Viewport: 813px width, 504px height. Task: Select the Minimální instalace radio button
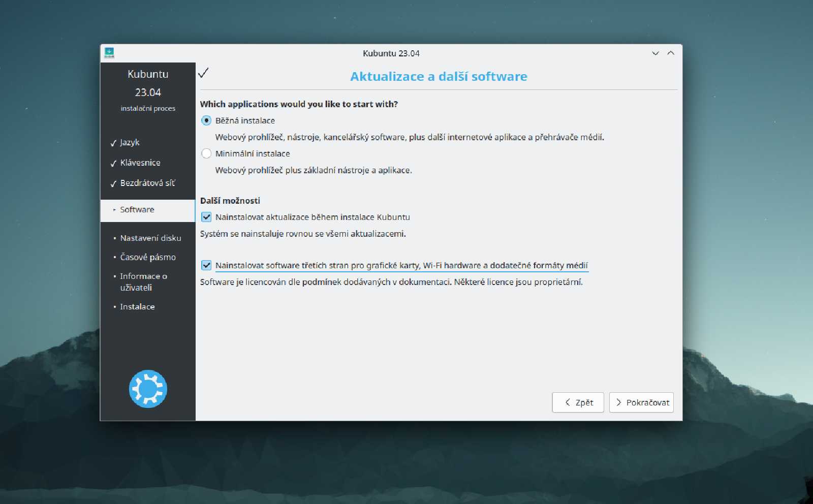pyautogui.click(x=206, y=153)
